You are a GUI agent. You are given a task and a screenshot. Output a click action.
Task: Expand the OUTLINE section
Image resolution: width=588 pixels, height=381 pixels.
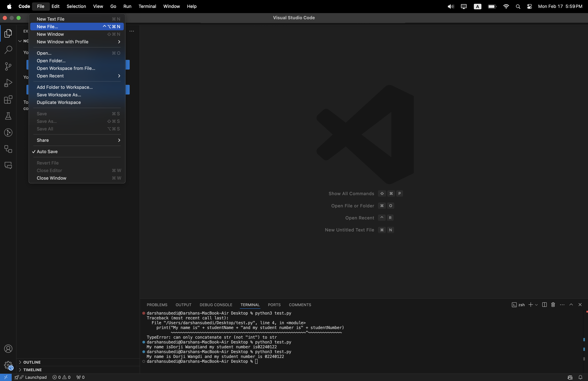point(32,362)
